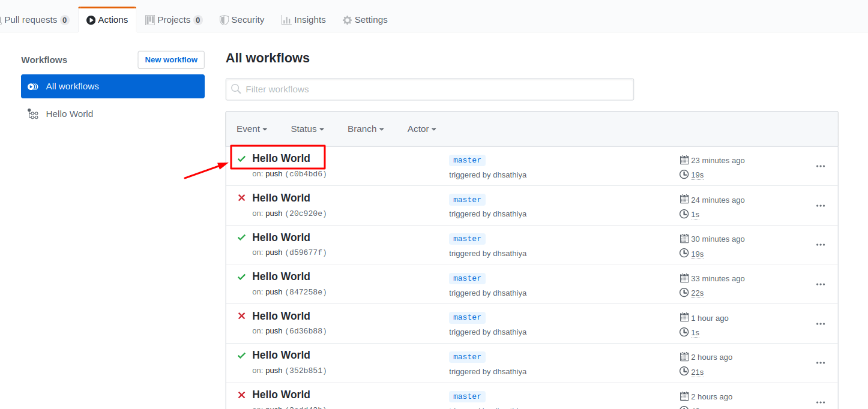
Task: Click calendar icon next to 1 hour ago
Action: pyautogui.click(x=684, y=317)
